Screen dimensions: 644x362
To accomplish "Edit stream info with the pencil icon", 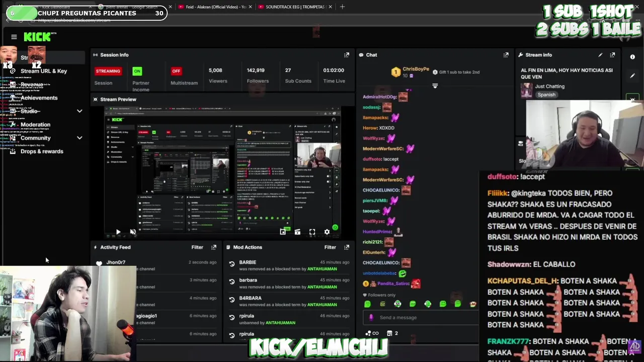I will click(600, 55).
